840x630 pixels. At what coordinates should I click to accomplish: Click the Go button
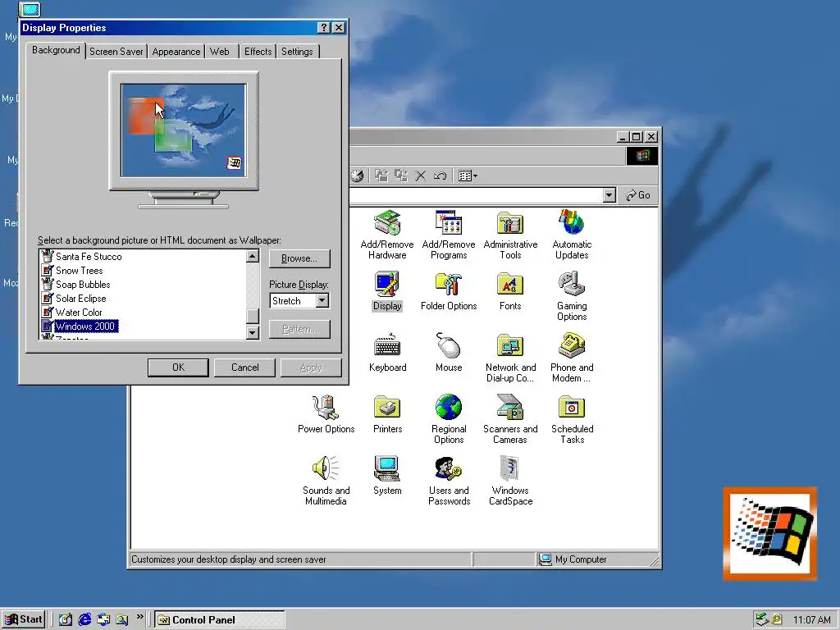pos(638,195)
